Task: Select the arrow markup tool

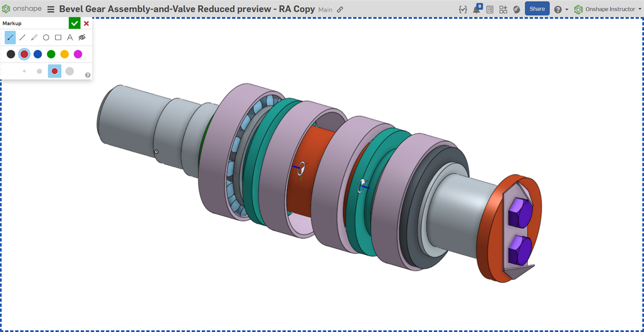Action: (x=10, y=37)
